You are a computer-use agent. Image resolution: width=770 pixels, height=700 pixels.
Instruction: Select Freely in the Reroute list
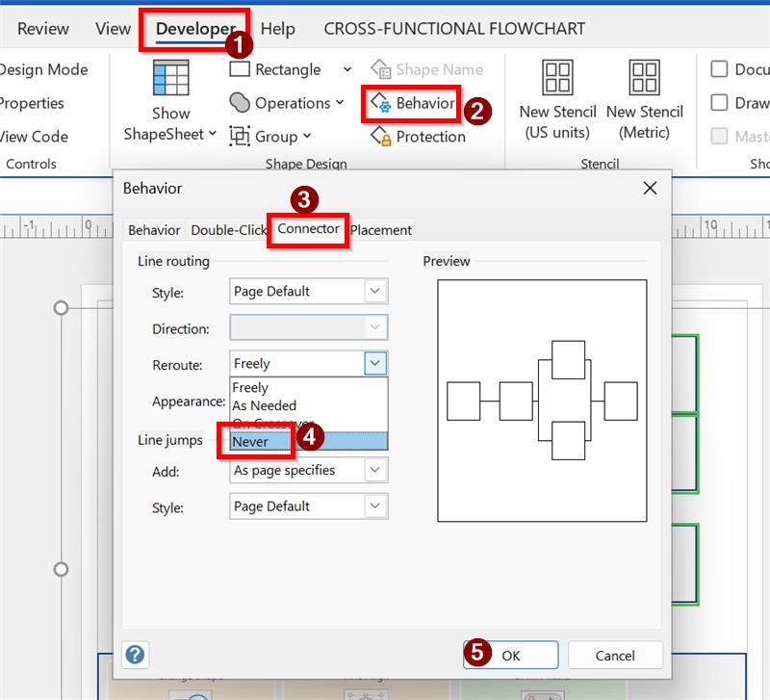pyautogui.click(x=309, y=387)
